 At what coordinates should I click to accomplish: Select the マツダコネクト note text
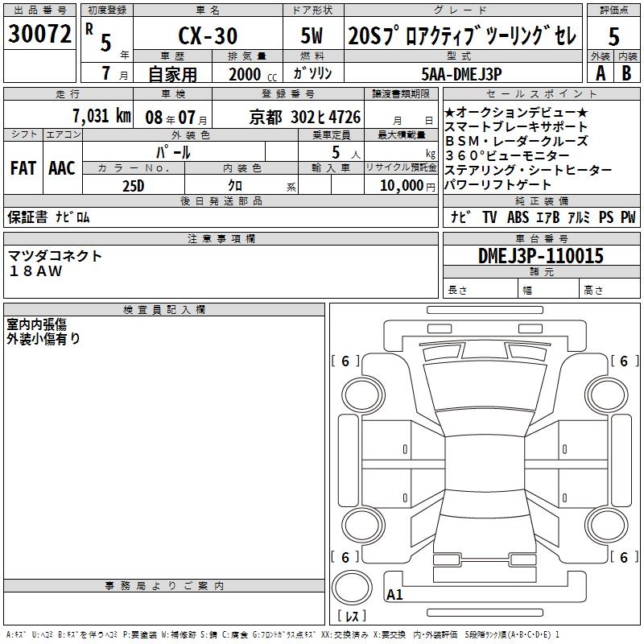coord(55,256)
